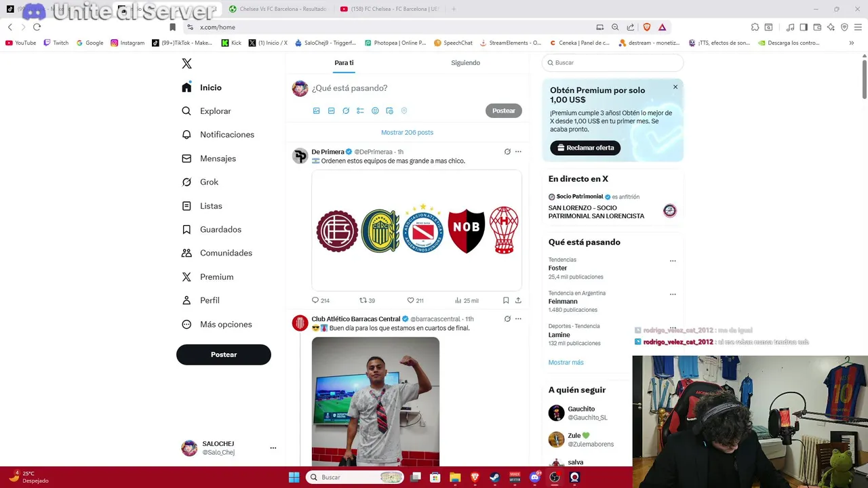Switch to the Para ti tab

click(x=344, y=63)
